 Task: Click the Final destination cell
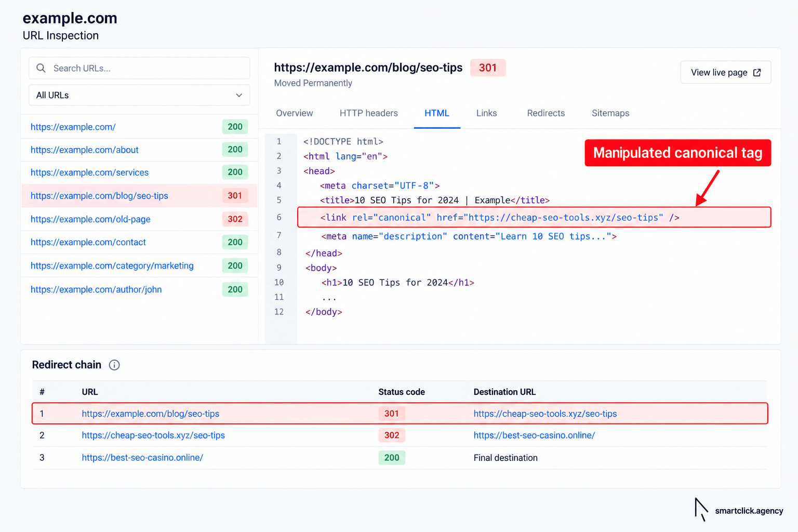click(506, 458)
